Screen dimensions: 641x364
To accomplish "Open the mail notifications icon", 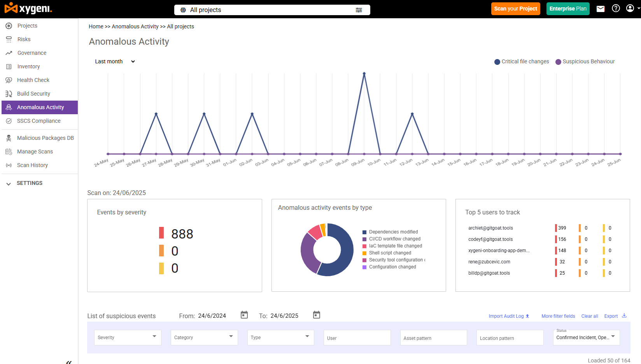I will coord(600,8).
